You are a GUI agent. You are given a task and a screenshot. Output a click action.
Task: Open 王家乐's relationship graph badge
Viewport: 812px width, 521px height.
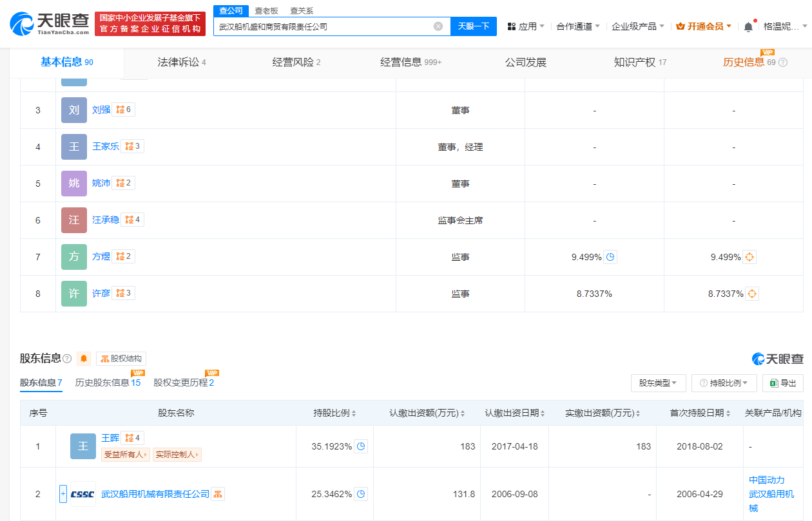[133, 146]
